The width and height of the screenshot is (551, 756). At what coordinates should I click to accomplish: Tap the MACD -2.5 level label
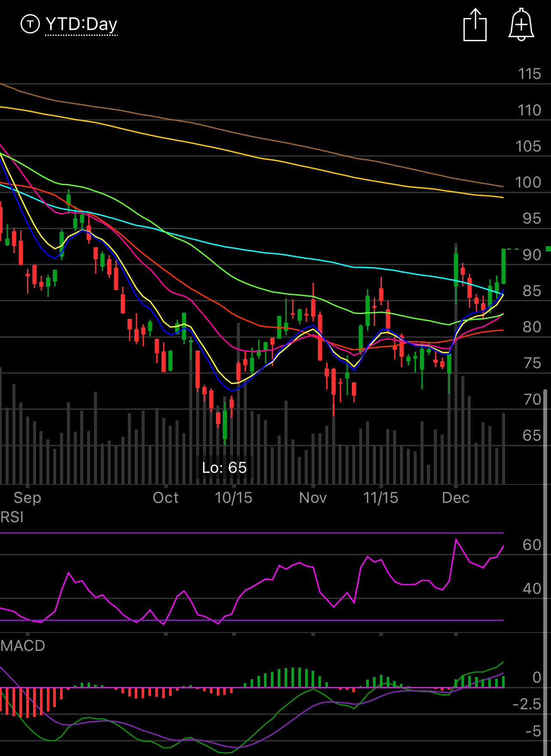coord(527,704)
